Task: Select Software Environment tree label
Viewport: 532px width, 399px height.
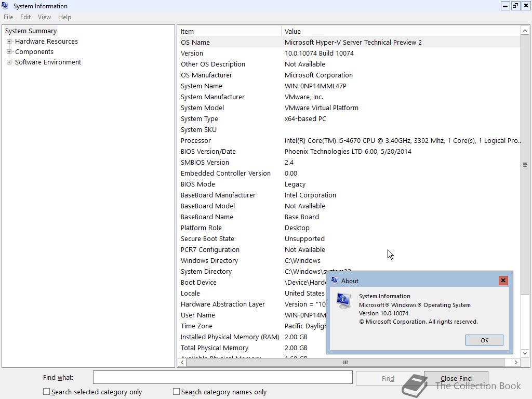Action: click(48, 62)
